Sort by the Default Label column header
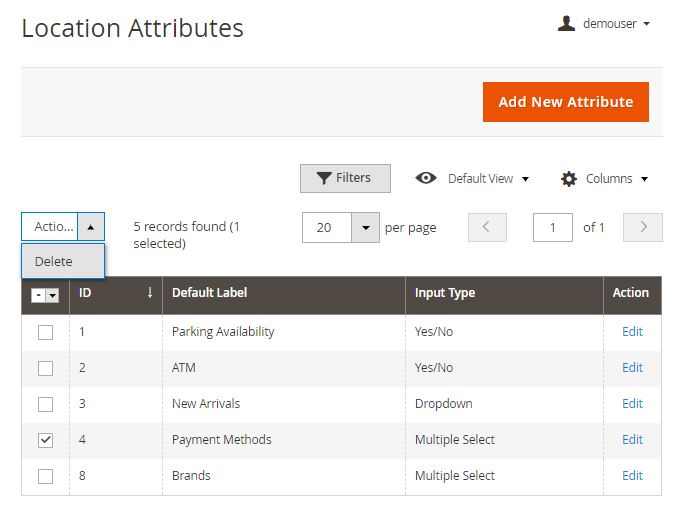685x516 pixels. coord(209,293)
